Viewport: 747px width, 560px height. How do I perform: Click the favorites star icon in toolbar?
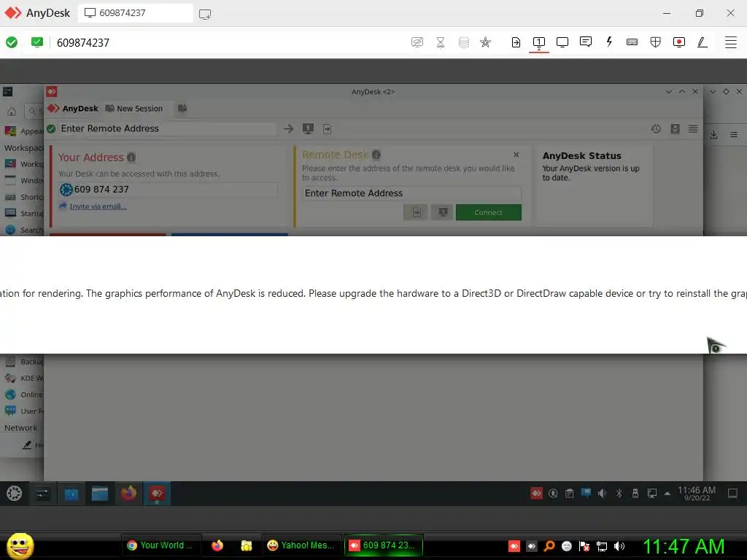click(x=485, y=42)
